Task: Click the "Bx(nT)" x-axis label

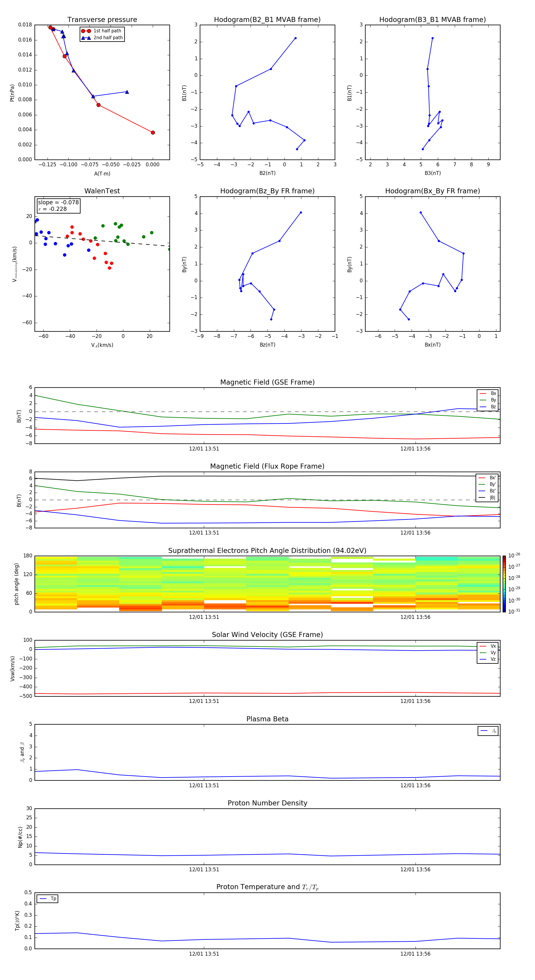Action: 432,345
